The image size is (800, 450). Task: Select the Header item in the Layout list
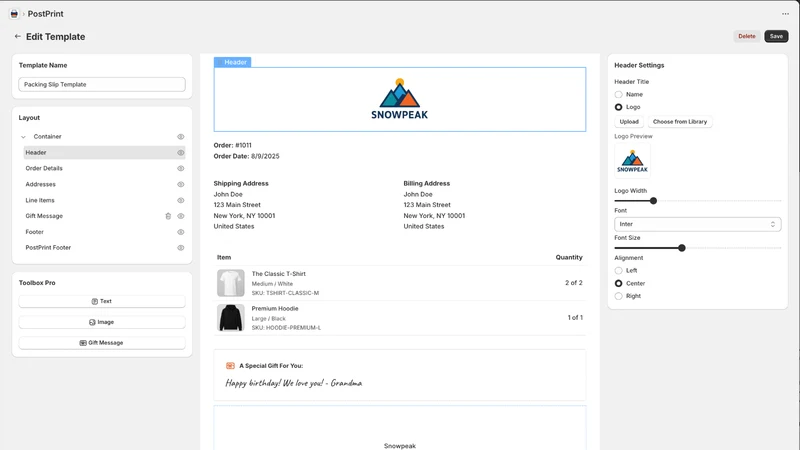point(104,153)
